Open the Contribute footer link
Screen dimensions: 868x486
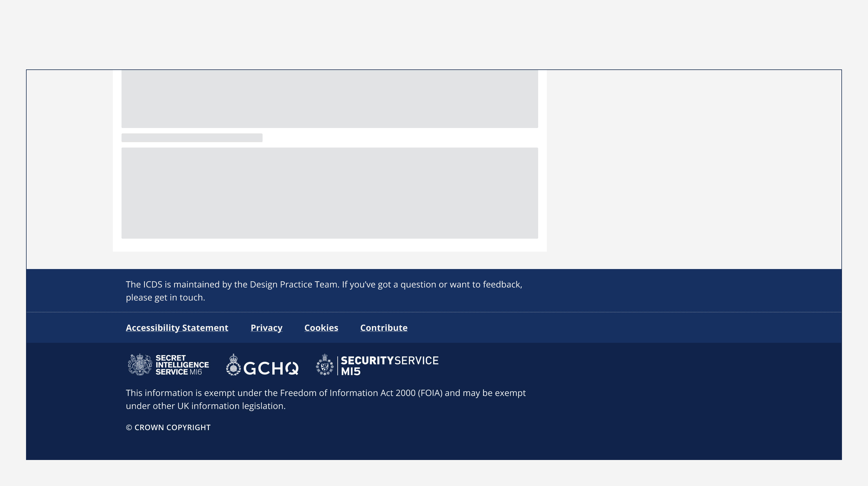coord(384,328)
